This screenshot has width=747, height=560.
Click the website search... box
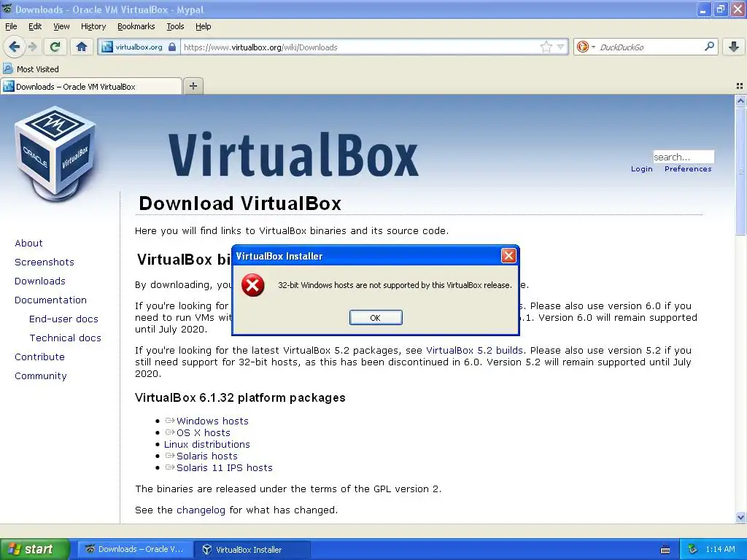click(683, 157)
